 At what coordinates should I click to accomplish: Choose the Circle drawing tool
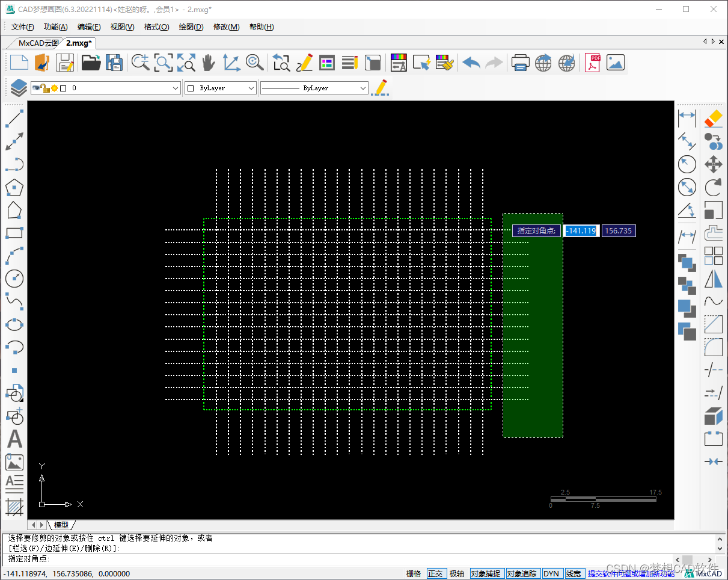coord(14,279)
